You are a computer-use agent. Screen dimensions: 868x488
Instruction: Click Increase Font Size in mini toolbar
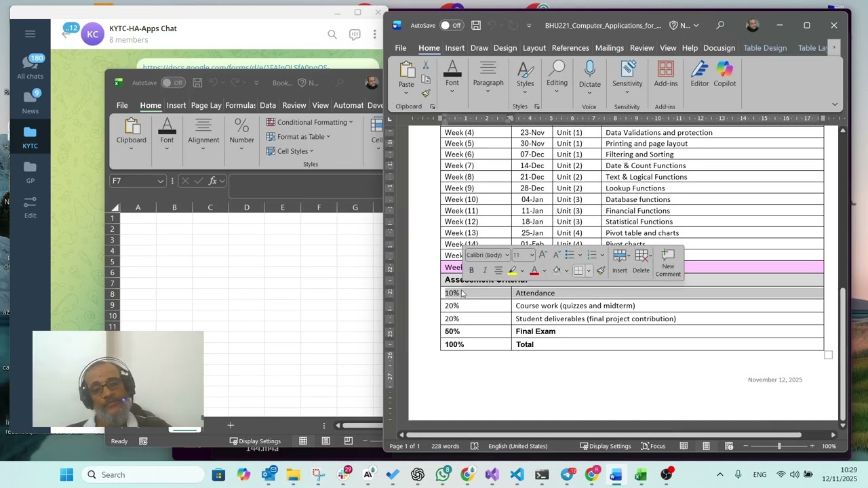pos(542,255)
